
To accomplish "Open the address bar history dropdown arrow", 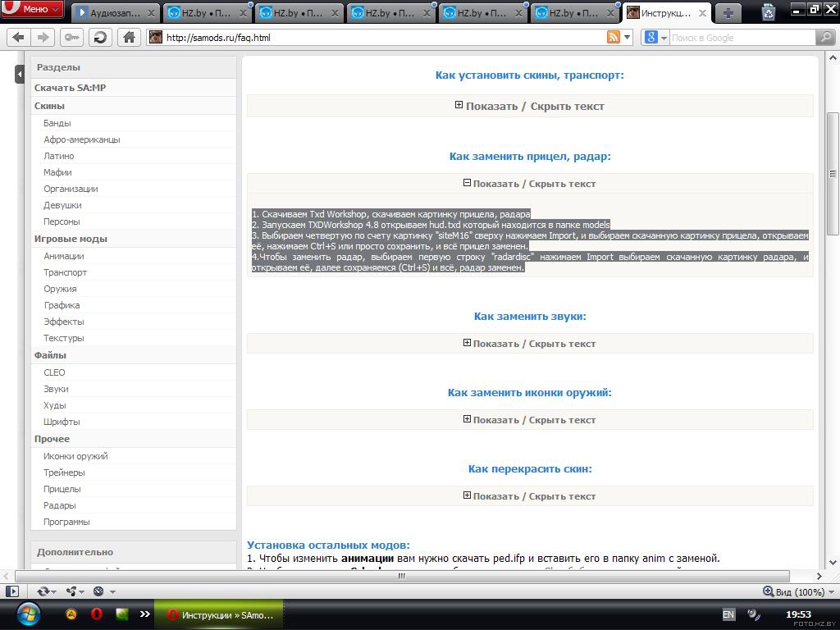I will (628, 38).
